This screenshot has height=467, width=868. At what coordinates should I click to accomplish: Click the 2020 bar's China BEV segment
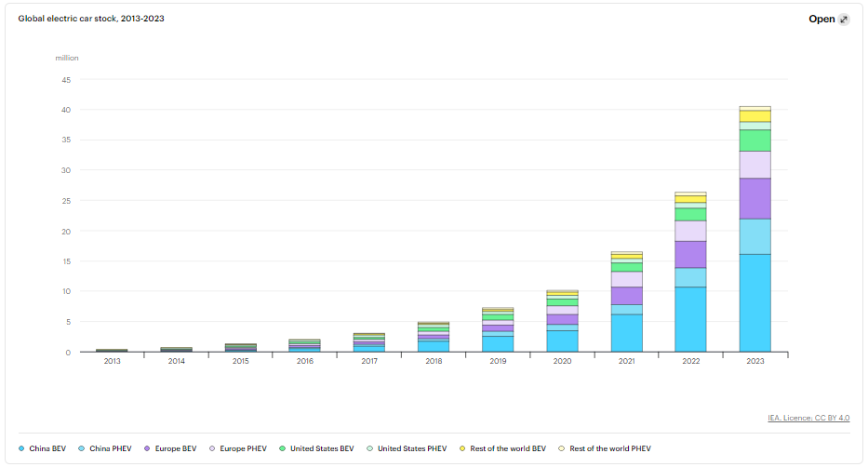pyautogui.click(x=562, y=340)
